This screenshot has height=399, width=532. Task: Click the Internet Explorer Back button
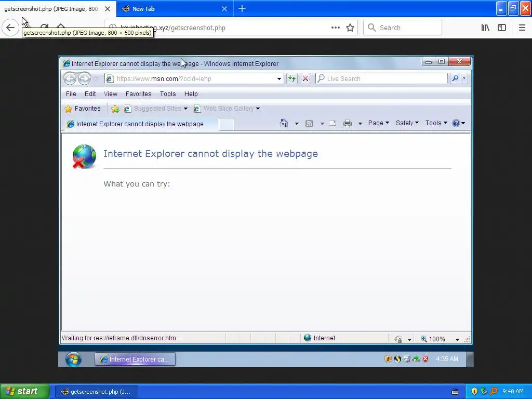[70, 79]
